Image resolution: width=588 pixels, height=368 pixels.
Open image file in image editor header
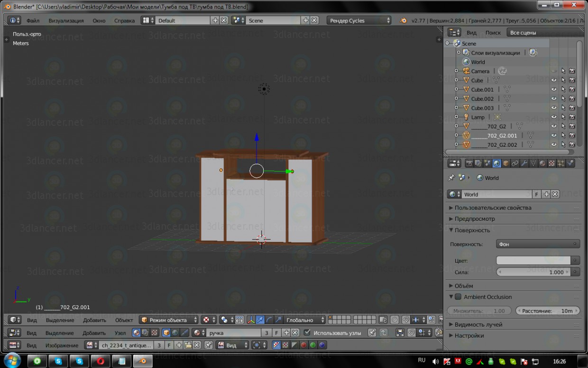[188, 345]
